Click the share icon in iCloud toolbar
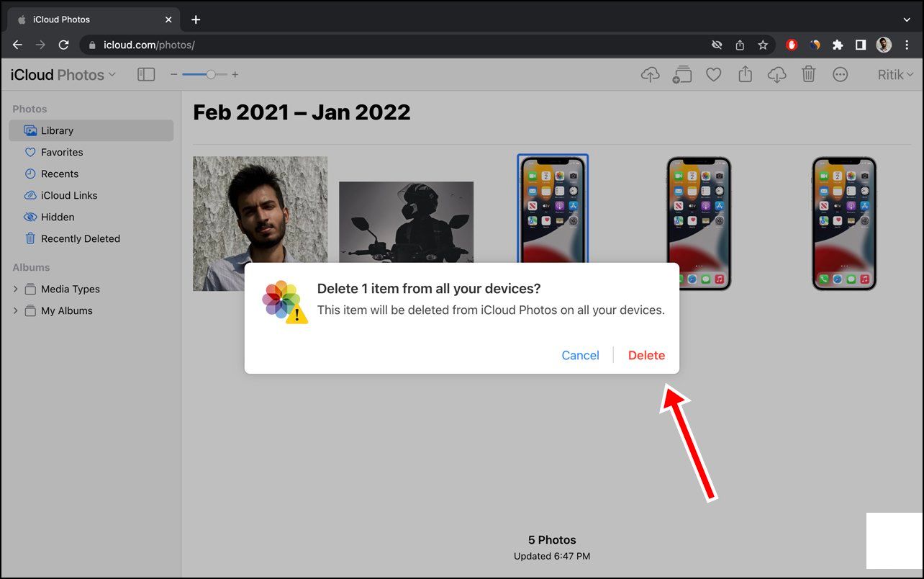The image size is (924, 579). point(745,74)
